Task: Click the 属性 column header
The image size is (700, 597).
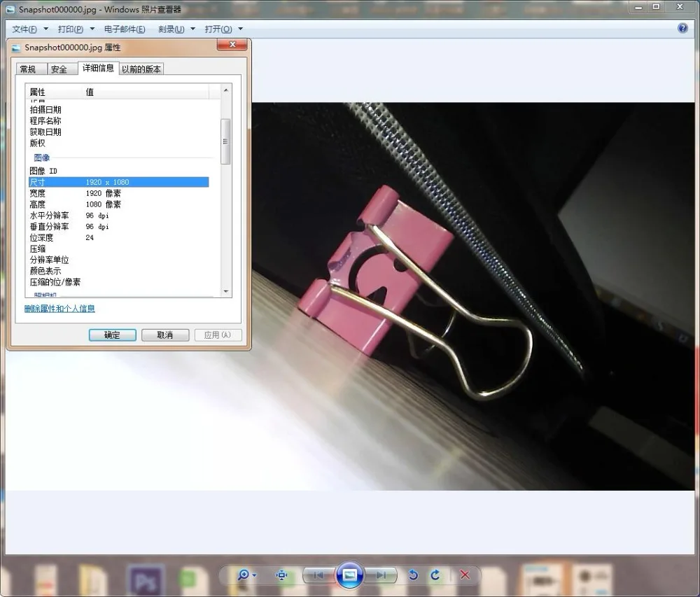Action: click(54, 92)
